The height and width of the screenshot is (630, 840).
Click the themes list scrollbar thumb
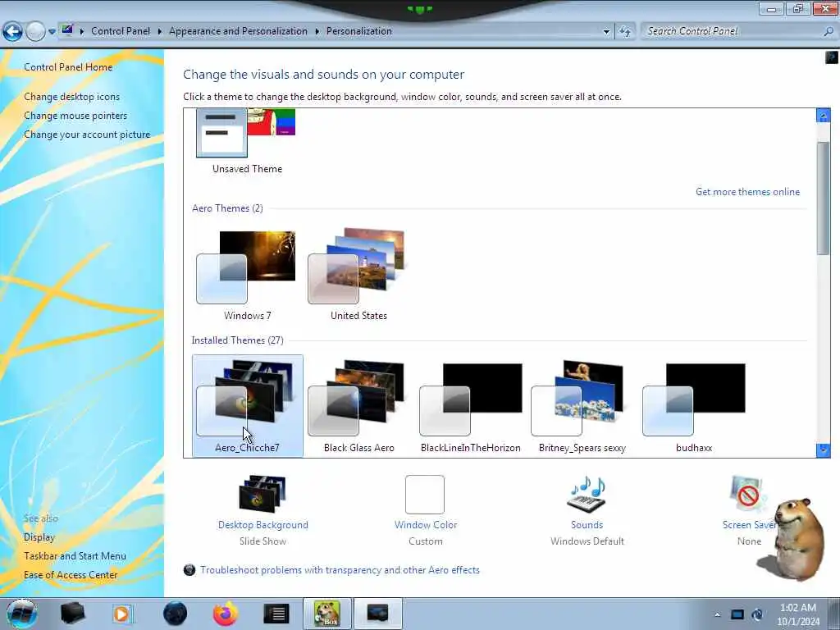coord(823,199)
